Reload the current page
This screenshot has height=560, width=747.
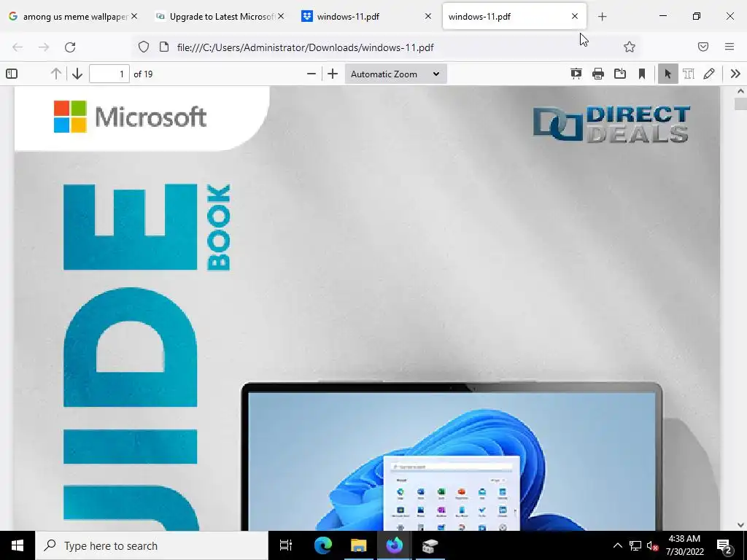pyautogui.click(x=70, y=47)
